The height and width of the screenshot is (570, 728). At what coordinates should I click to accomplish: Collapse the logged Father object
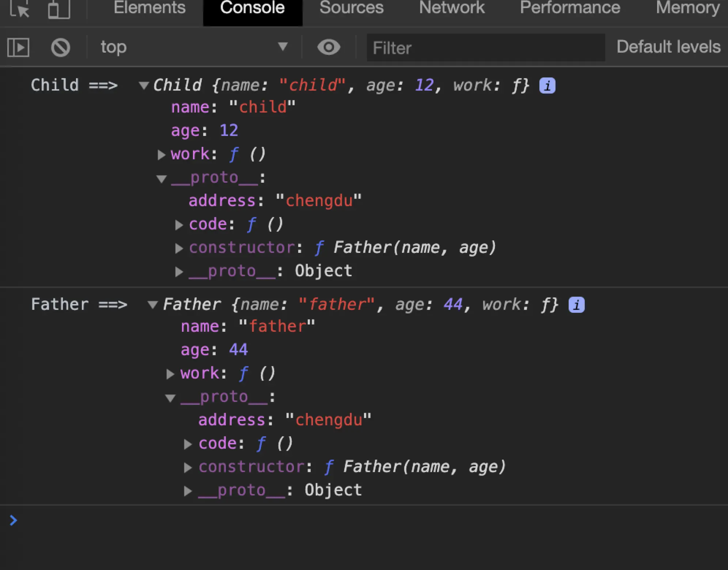coord(153,305)
